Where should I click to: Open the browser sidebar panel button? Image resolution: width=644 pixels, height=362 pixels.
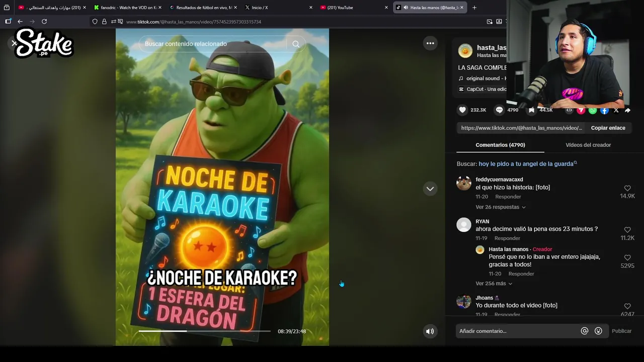click(x=8, y=22)
